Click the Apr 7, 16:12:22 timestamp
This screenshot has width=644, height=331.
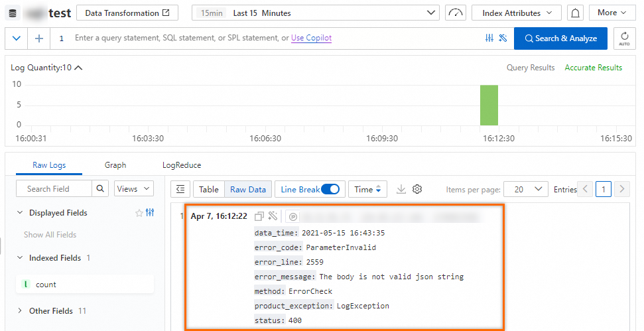tap(219, 216)
